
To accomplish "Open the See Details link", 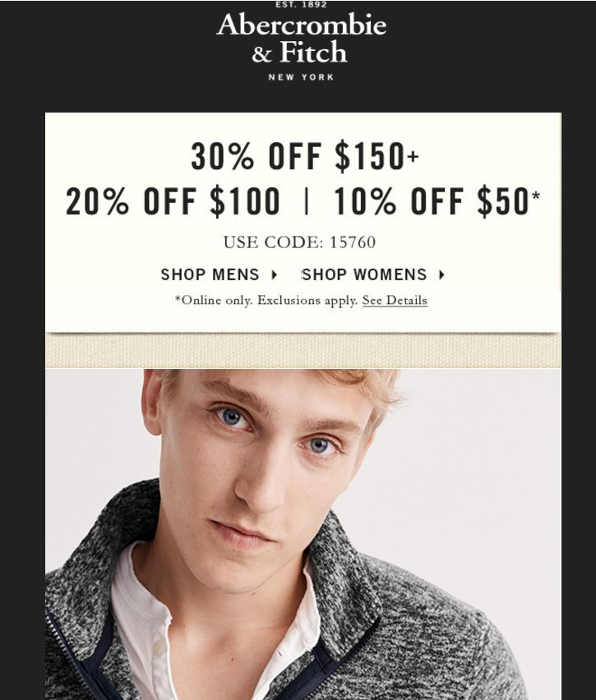I will 395,301.
